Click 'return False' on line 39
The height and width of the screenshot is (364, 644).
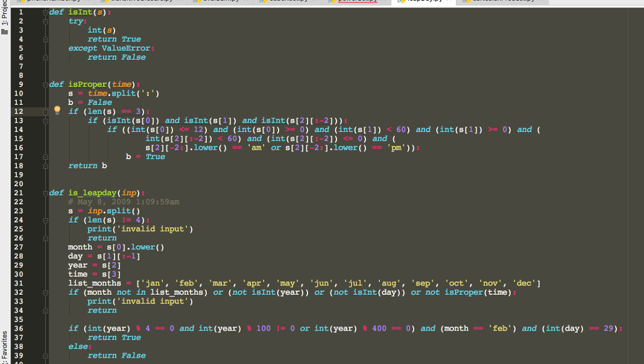[116, 355]
